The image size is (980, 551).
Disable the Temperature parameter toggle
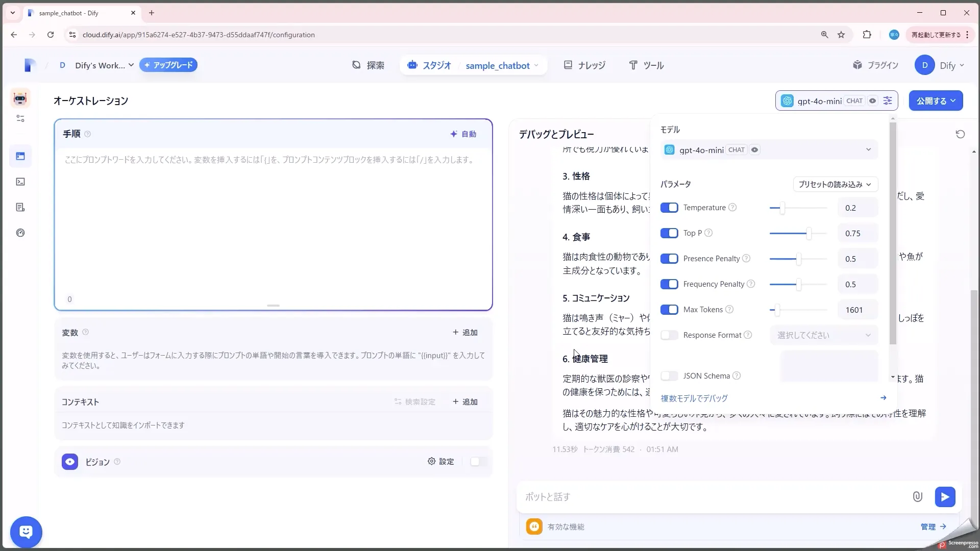pyautogui.click(x=670, y=207)
